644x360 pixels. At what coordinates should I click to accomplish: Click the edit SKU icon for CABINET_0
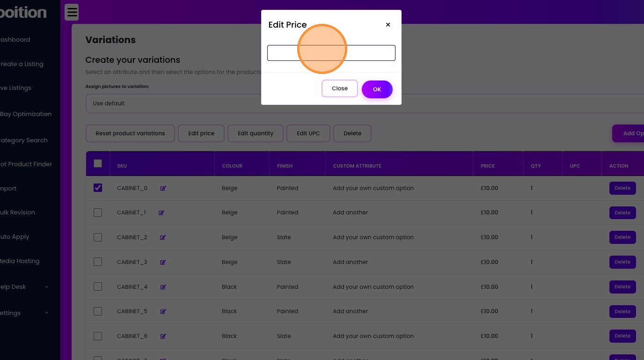(163, 188)
